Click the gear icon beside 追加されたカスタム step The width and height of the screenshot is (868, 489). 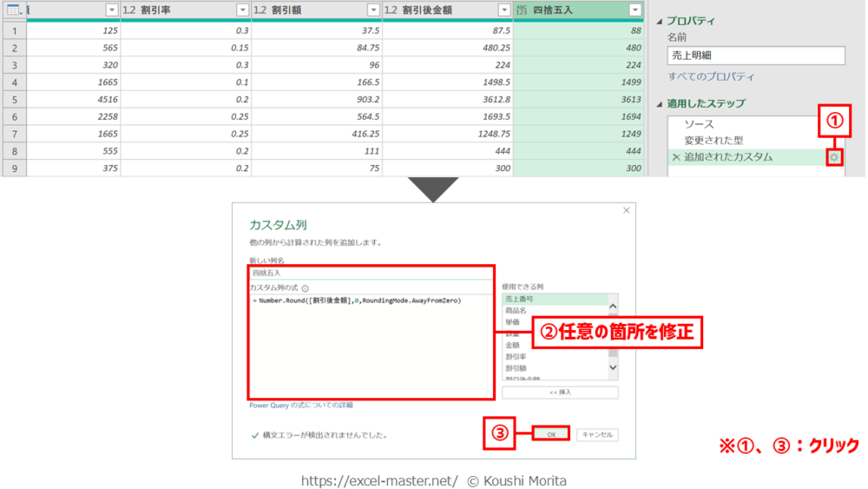click(834, 157)
